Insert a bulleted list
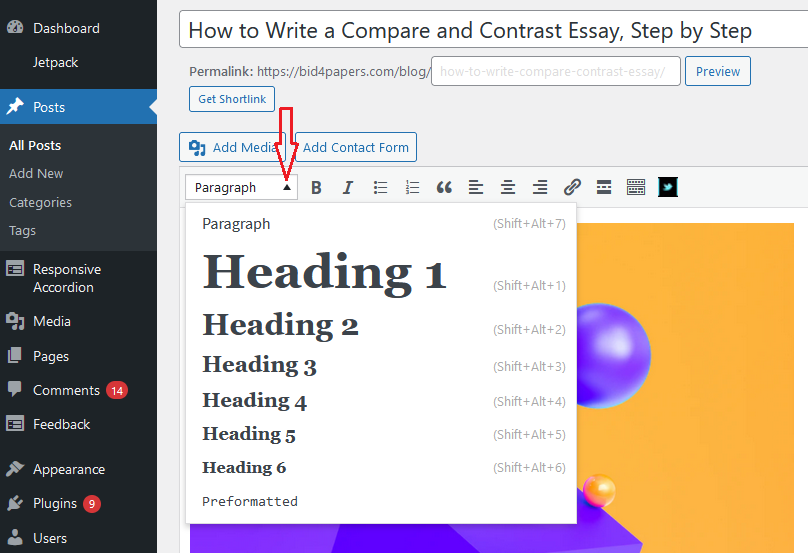Image resolution: width=808 pixels, height=553 pixels. (x=380, y=188)
